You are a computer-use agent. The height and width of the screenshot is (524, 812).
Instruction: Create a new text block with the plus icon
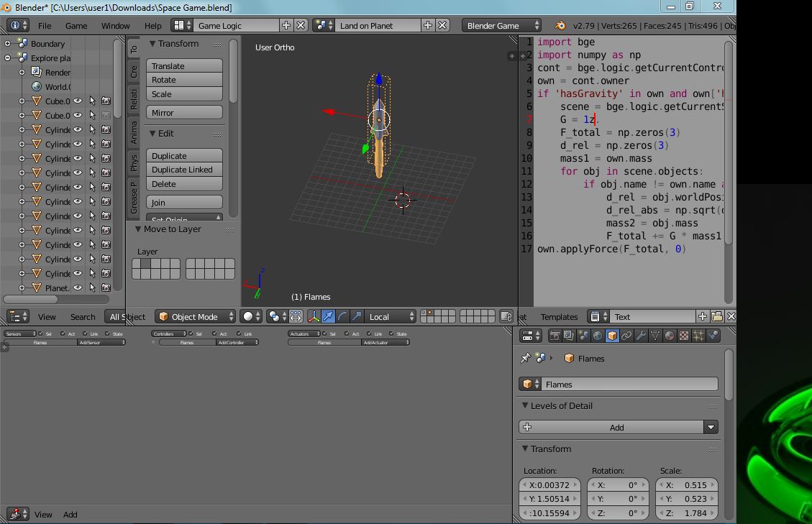point(703,316)
